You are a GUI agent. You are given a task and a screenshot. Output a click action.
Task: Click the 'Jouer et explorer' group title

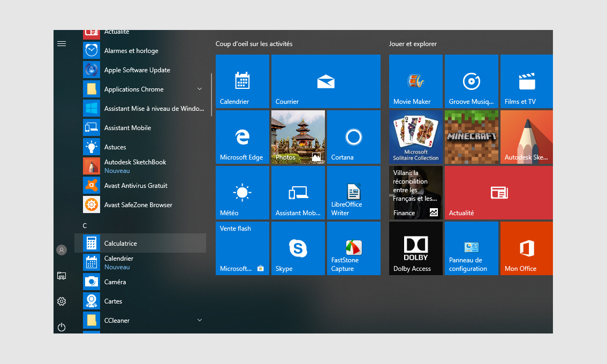(413, 44)
